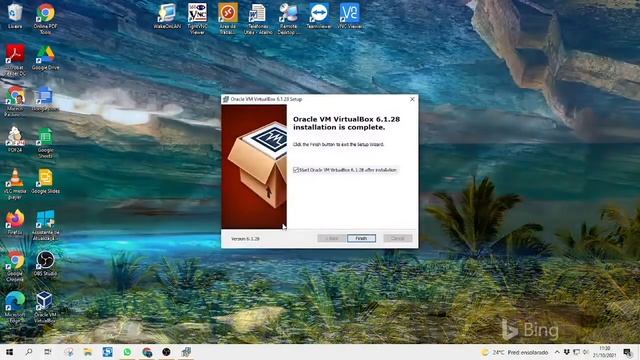The width and height of the screenshot is (640, 360).
Task: Select the WakeOnLAN desktop shortcut
Action: 167,16
